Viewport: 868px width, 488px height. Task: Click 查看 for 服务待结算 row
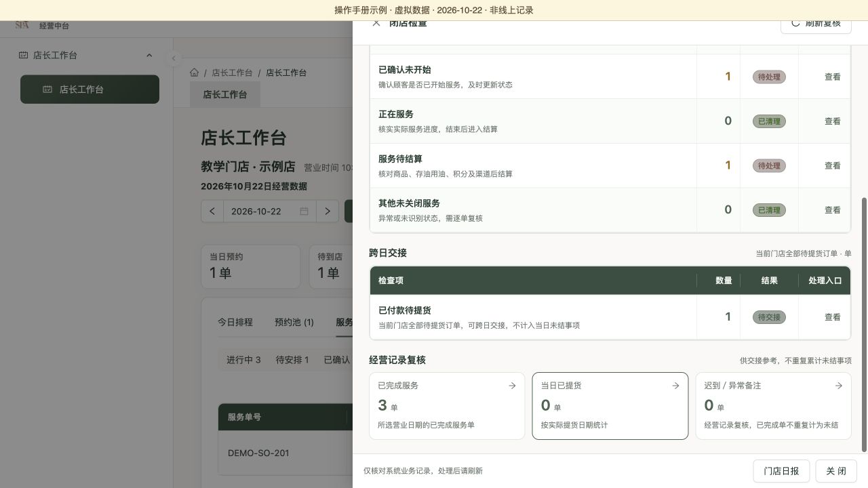pyautogui.click(x=833, y=166)
